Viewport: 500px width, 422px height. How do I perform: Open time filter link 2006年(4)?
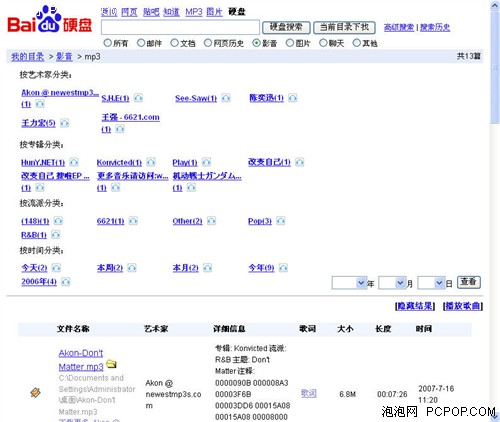39,282
